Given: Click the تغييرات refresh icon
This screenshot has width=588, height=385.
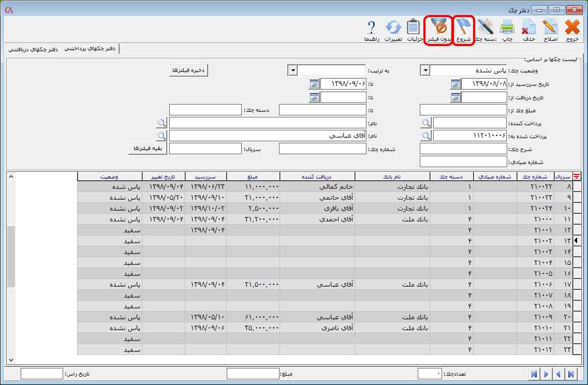Looking at the screenshot, I should (x=393, y=27).
